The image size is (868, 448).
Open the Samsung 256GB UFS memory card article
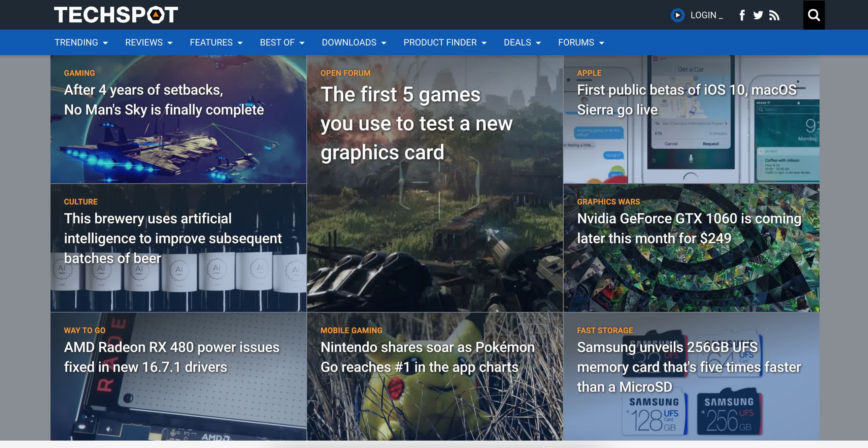click(x=689, y=367)
